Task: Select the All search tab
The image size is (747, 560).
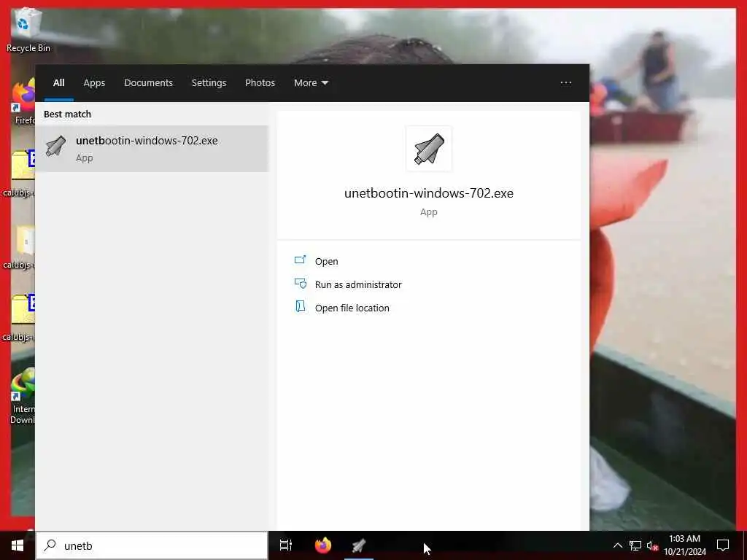Action: click(58, 83)
